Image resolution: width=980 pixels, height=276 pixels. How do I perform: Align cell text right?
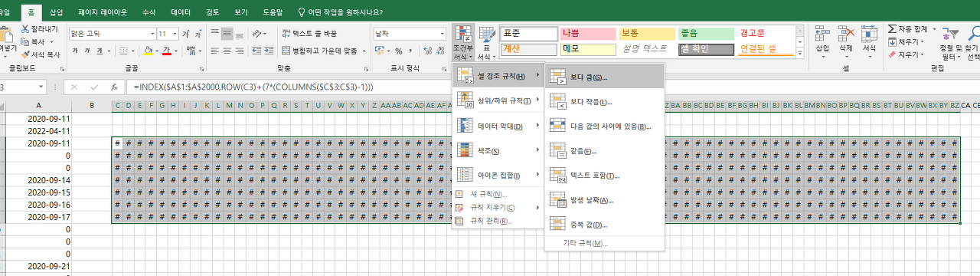(240, 51)
